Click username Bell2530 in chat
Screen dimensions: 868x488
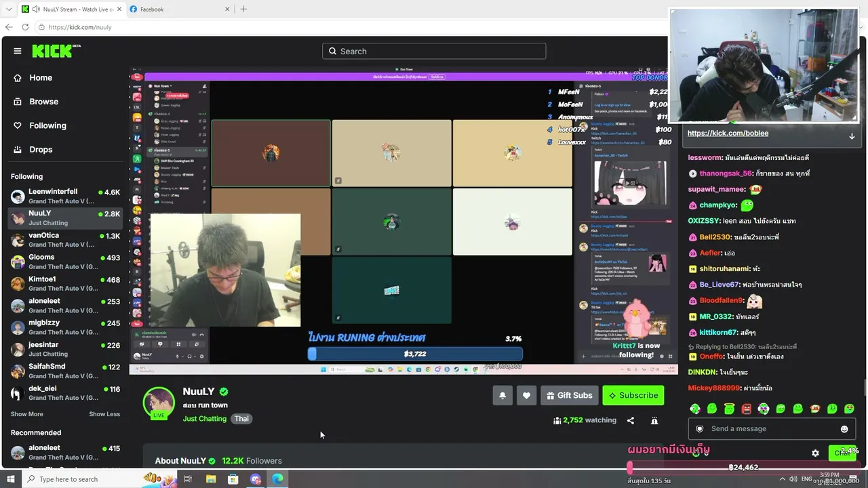point(715,237)
